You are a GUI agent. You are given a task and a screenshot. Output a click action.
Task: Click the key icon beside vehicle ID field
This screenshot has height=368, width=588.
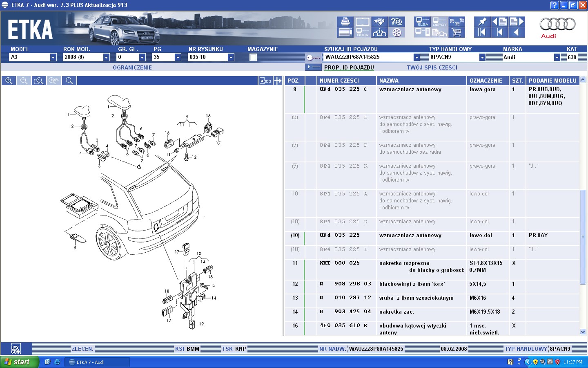click(x=313, y=57)
